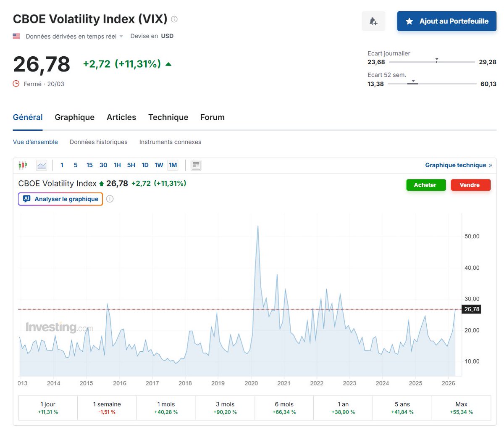Open the Forum tab
The width and height of the screenshot is (504, 432).
pyautogui.click(x=213, y=117)
